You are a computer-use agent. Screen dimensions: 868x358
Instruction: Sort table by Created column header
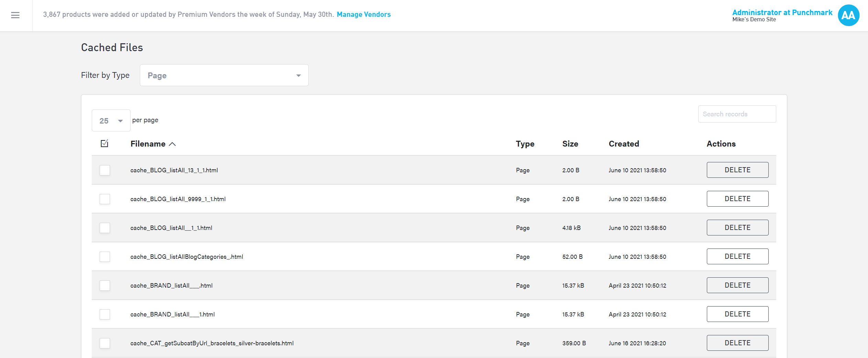[x=624, y=144]
